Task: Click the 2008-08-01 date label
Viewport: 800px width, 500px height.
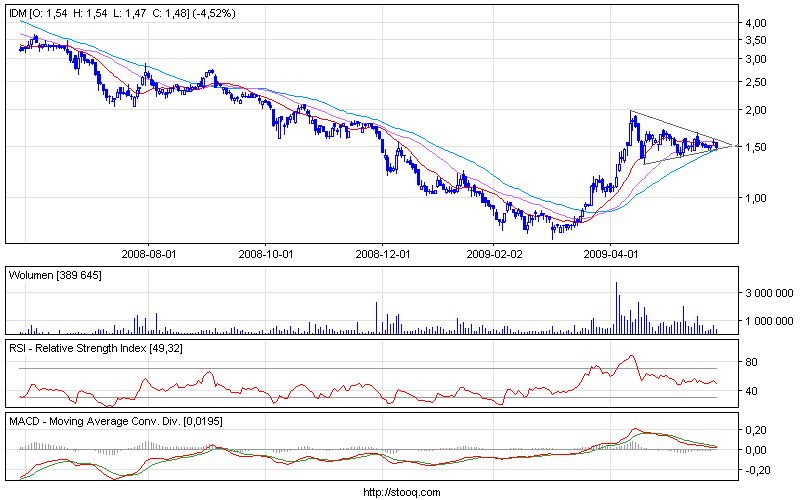Action: point(148,254)
